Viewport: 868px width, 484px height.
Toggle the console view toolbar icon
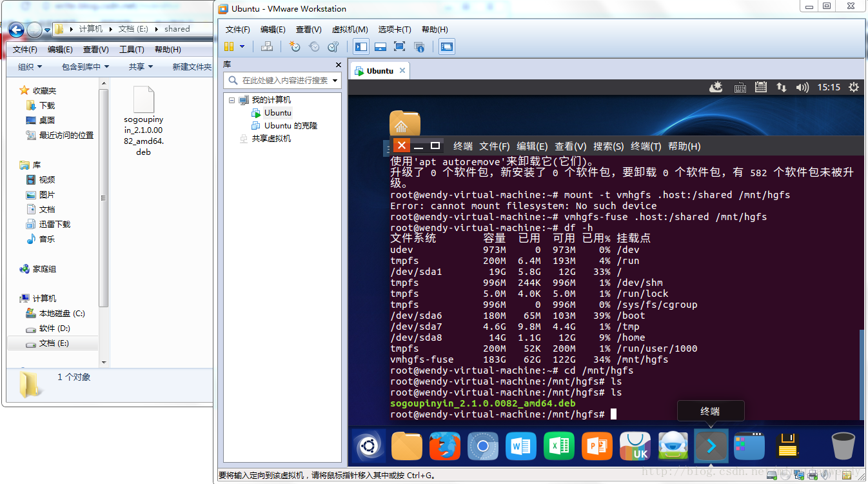(446, 46)
